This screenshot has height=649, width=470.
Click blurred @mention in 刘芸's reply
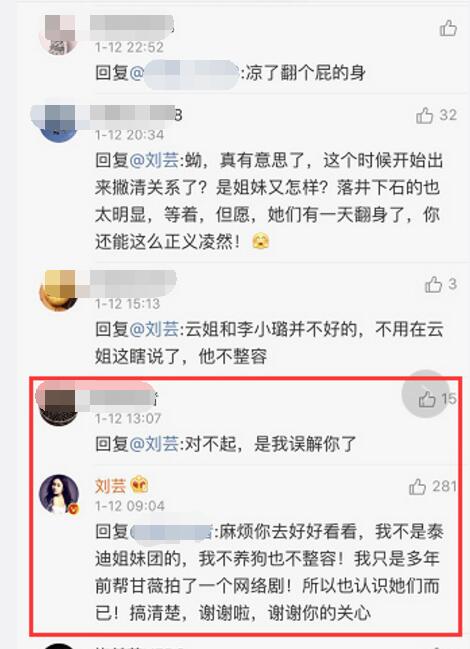[x=172, y=532]
